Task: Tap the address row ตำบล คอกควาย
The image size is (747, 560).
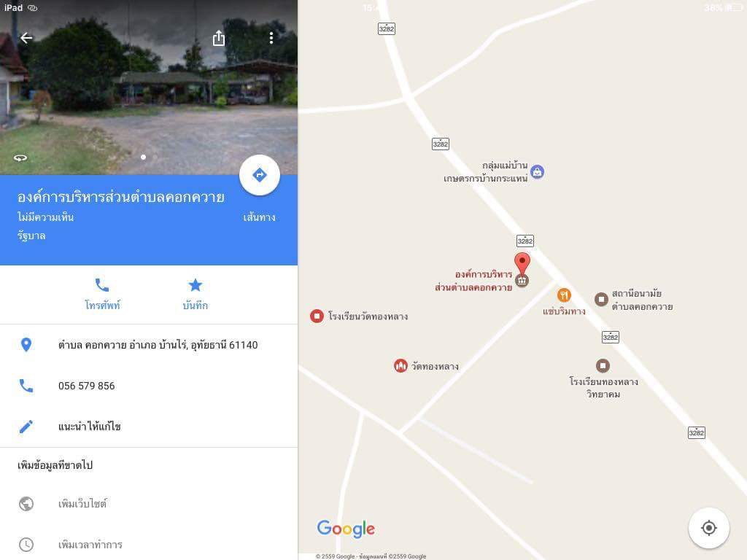Action: pyautogui.click(x=149, y=345)
